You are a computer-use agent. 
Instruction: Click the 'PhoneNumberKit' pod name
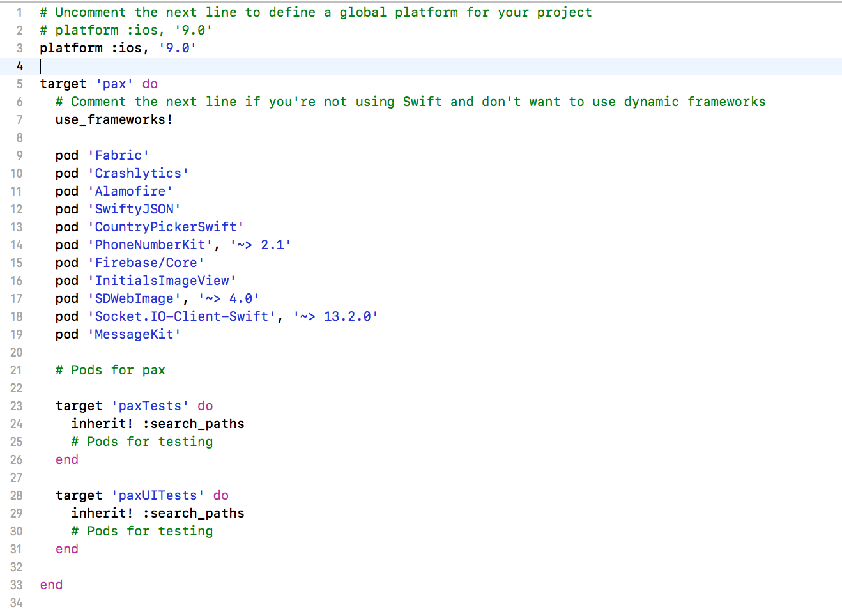click(150, 245)
